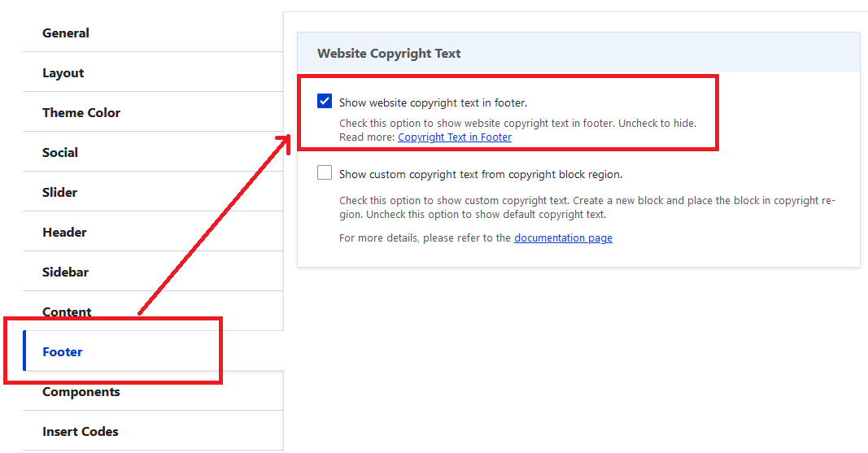
Task: Click the Website Copyright Text panel heading
Action: coord(389,54)
